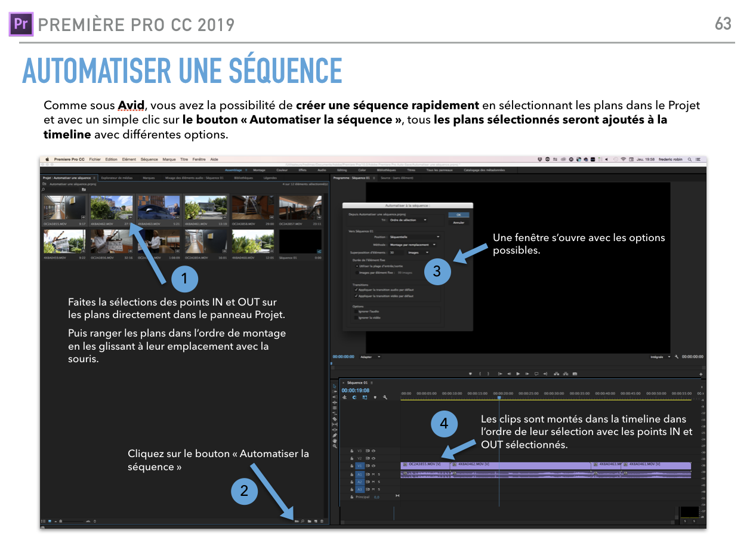Select the Zoom tool in timeline toolbar
This screenshot has height=546, width=756.
pos(335,446)
